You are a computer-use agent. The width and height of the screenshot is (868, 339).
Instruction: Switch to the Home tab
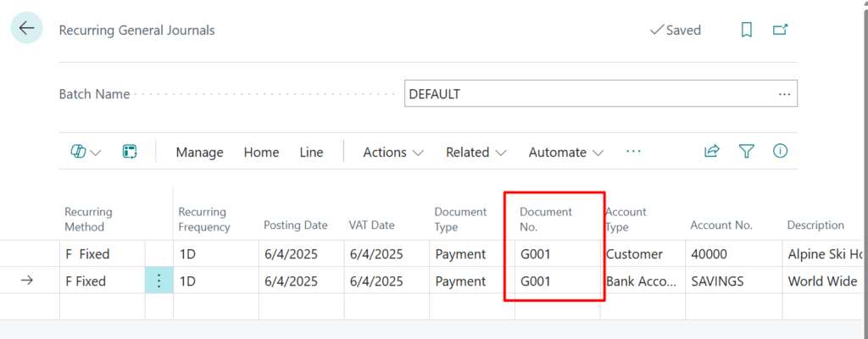pos(261,153)
